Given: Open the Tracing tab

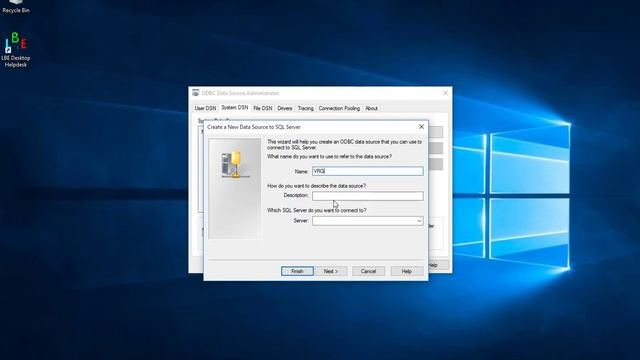Looking at the screenshot, I should [x=305, y=108].
